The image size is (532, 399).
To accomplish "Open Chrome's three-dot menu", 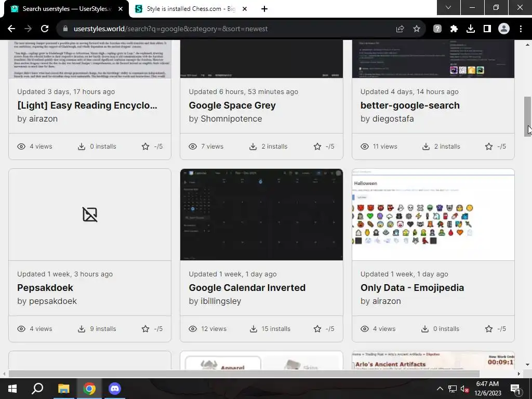I will 521,29.
